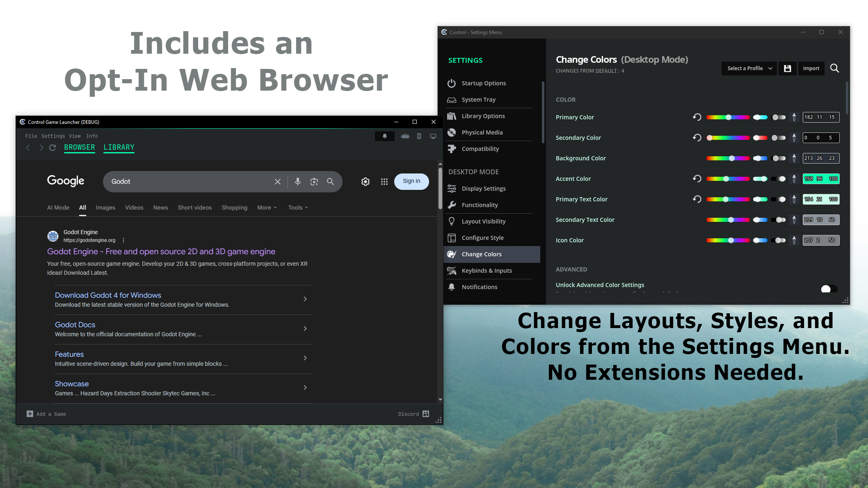868x488 pixels.
Task: Open the Select a Profile dropdown
Action: [749, 68]
